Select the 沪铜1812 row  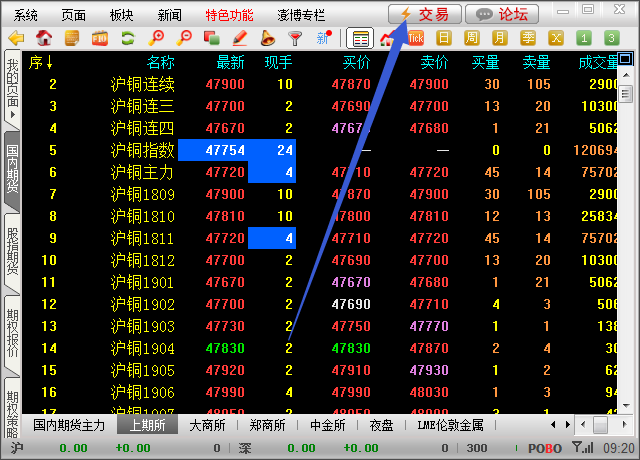click(x=142, y=260)
